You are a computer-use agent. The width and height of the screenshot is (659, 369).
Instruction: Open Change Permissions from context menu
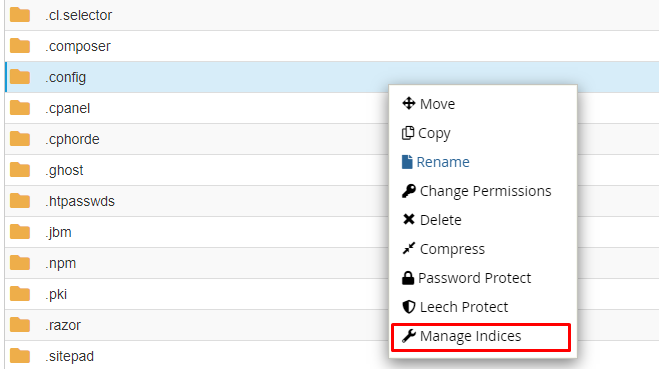point(485,191)
